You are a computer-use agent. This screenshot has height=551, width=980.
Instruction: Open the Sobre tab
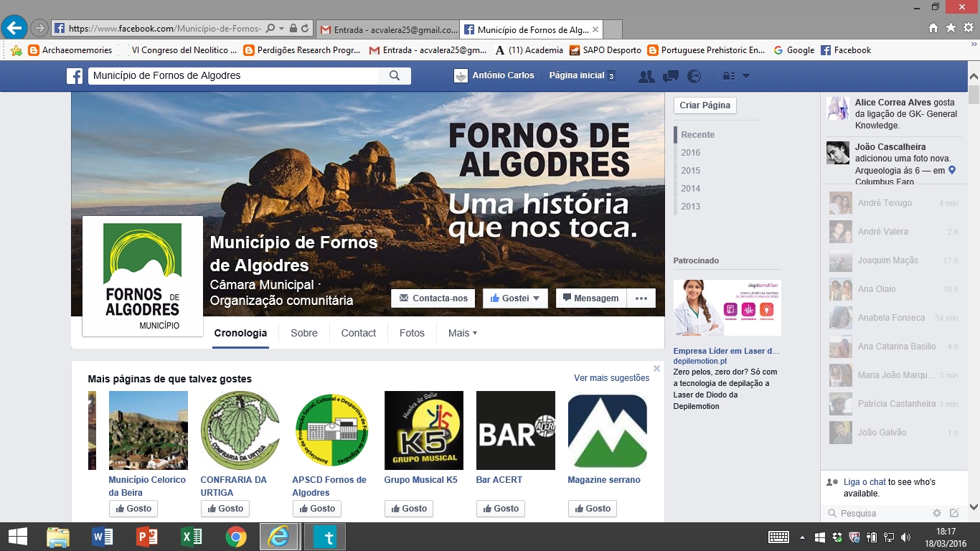(x=304, y=333)
